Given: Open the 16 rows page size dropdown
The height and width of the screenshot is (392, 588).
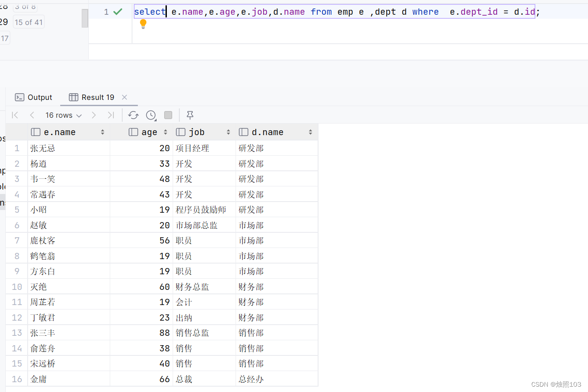Looking at the screenshot, I should pos(64,115).
